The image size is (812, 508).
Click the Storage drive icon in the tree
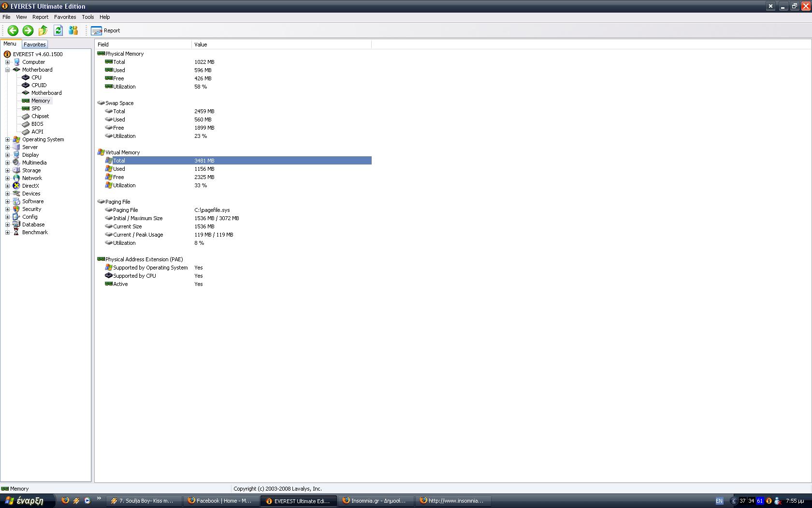tap(16, 170)
